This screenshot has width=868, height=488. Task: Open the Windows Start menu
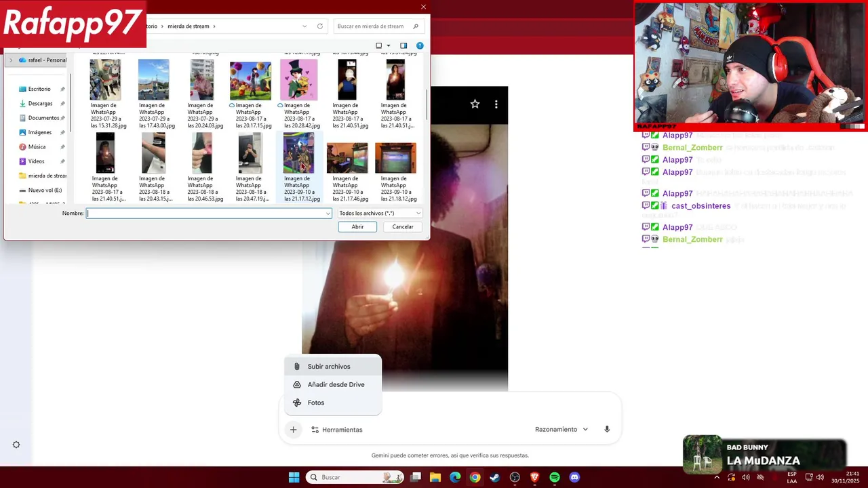click(294, 477)
